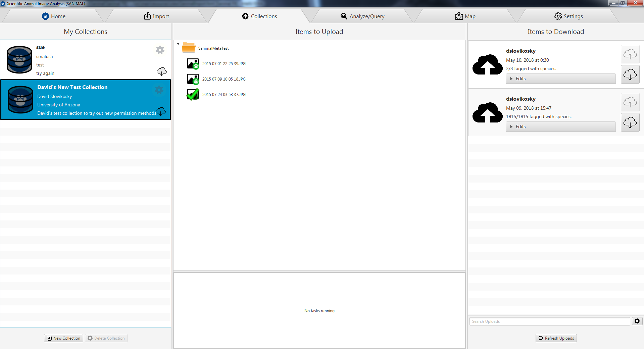Close the SANIMAL window

tap(635, 3)
